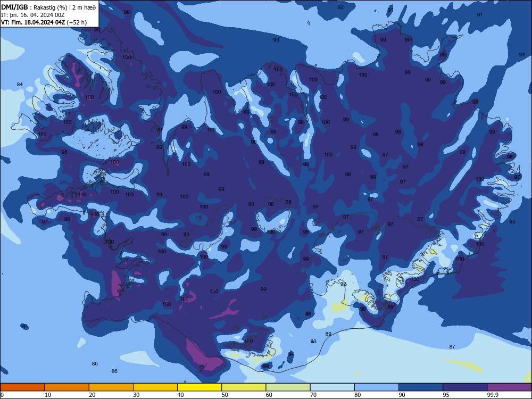Choose the pale blue 70–80 legend swatch
532x399 pixels.
[332, 387]
